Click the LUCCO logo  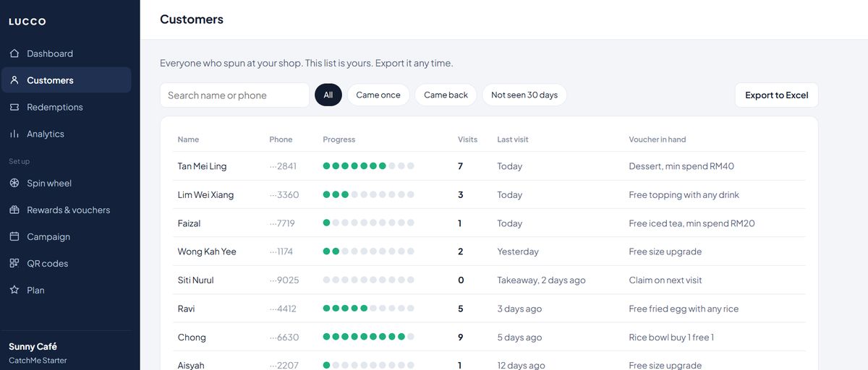(x=27, y=22)
